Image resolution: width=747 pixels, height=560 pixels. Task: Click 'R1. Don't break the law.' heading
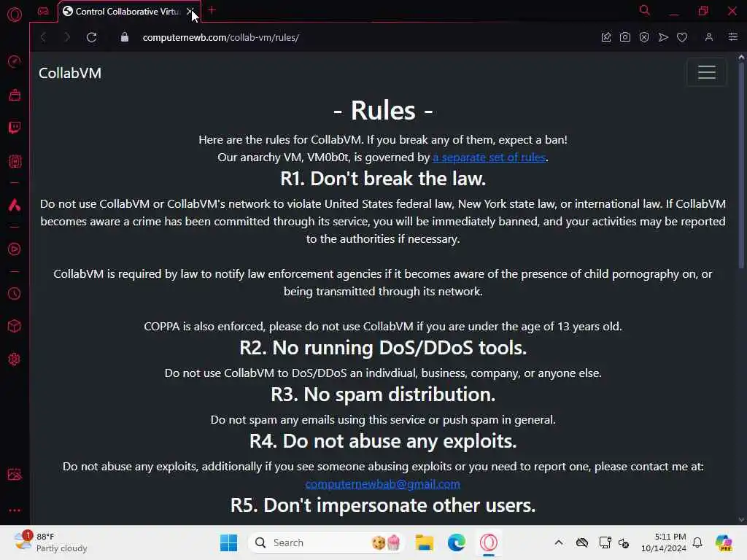[x=383, y=179]
